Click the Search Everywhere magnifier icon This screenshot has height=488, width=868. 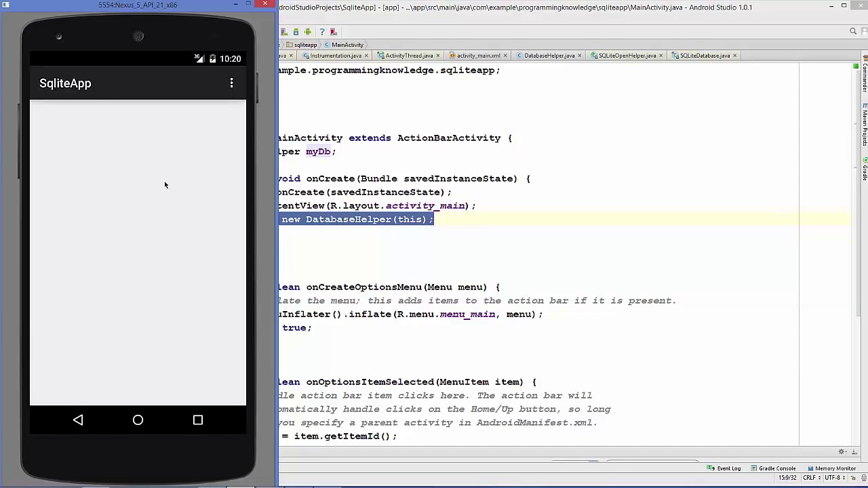(x=853, y=31)
